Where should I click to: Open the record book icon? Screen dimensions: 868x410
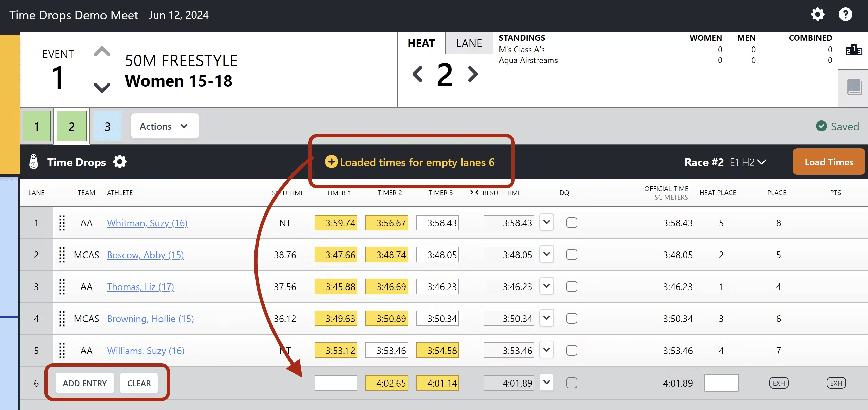854,88
